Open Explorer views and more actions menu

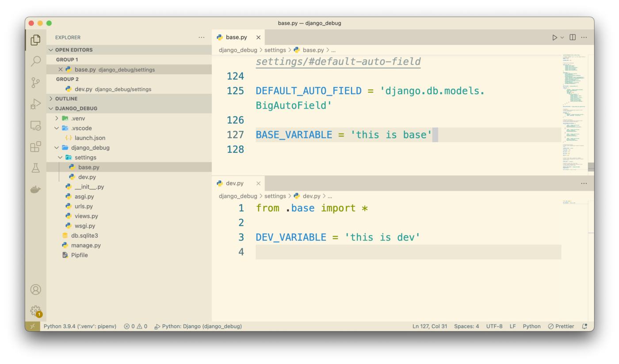tap(202, 38)
